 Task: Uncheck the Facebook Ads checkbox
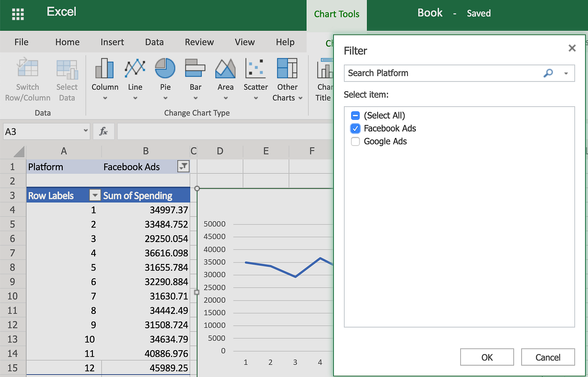point(355,129)
